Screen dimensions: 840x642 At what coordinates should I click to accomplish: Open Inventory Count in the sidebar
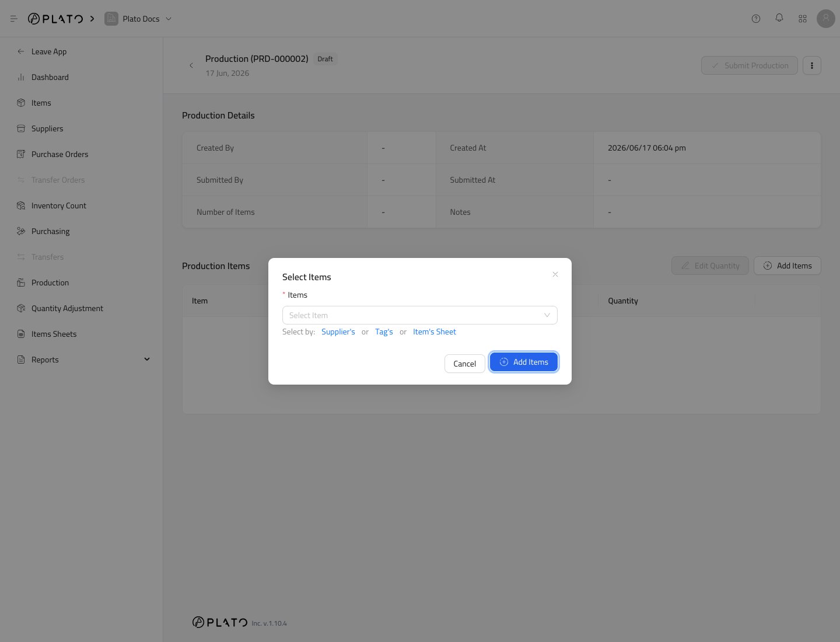point(59,205)
